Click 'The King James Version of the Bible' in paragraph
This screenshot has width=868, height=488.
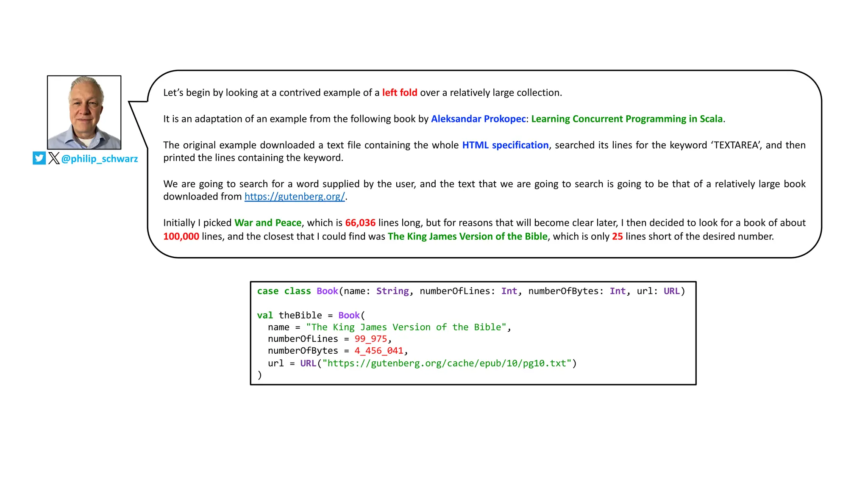(467, 236)
